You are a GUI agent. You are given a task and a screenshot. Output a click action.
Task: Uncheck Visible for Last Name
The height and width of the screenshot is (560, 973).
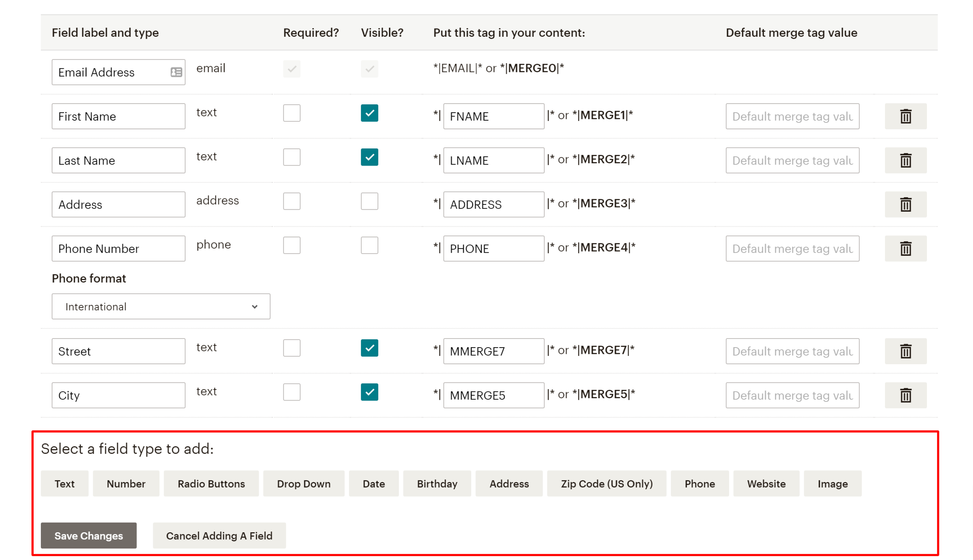point(369,157)
